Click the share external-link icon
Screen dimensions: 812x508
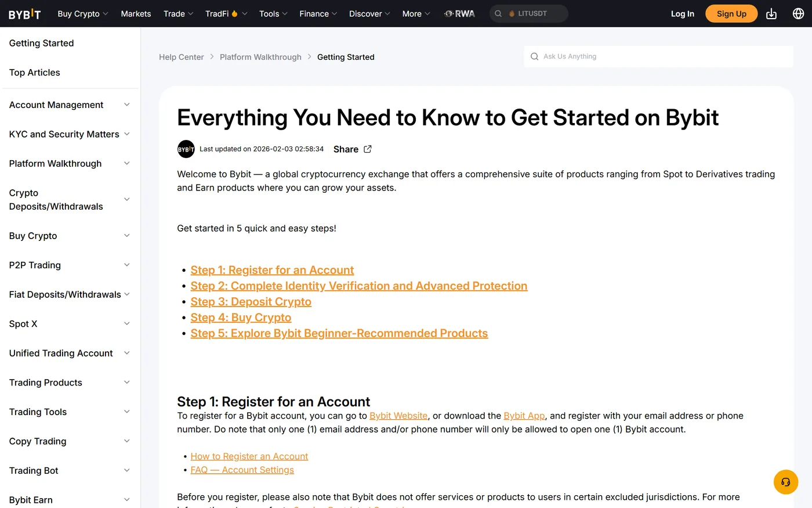coord(368,149)
